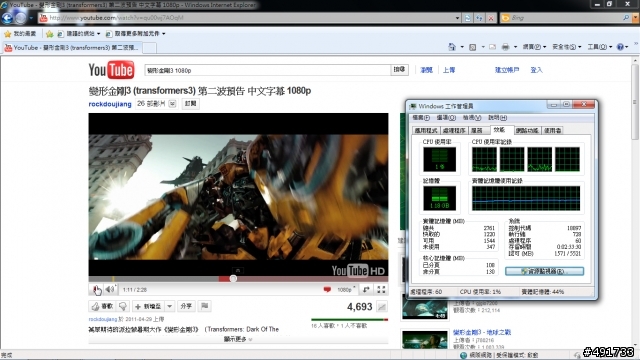This screenshot has width=640, height=360.
Task: Click the browser address bar URL
Action: coord(246,18)
